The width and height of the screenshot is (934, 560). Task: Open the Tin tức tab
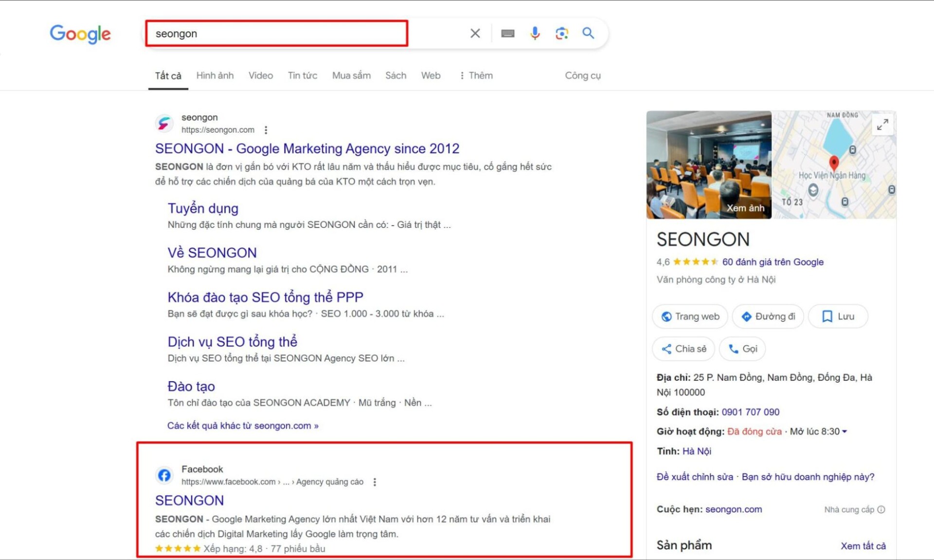tap(303, 75)
